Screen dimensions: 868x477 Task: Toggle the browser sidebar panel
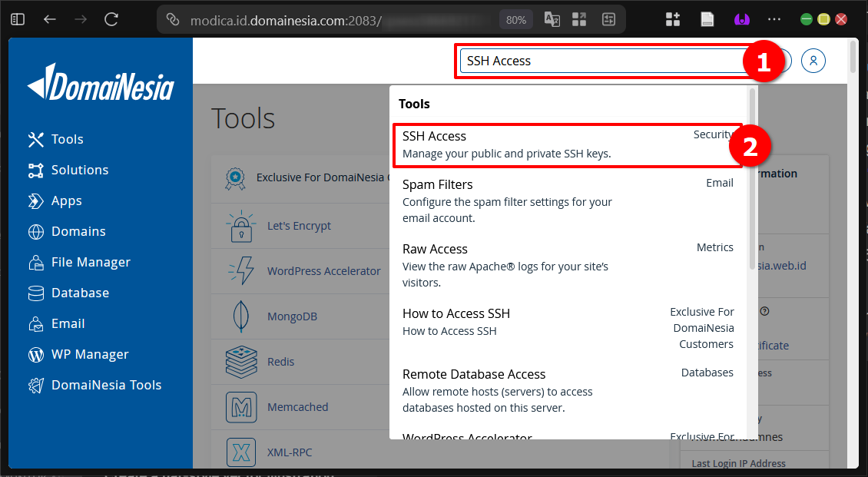tap(16, 18)
